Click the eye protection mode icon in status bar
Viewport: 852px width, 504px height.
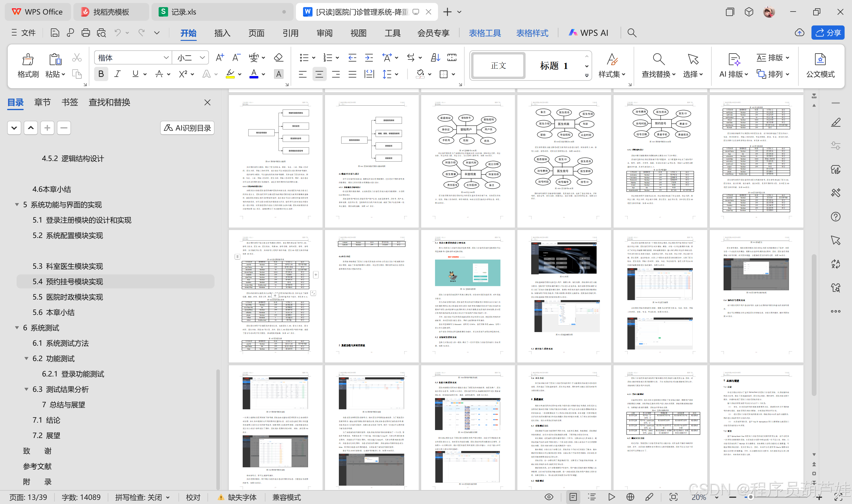(549, 497)
